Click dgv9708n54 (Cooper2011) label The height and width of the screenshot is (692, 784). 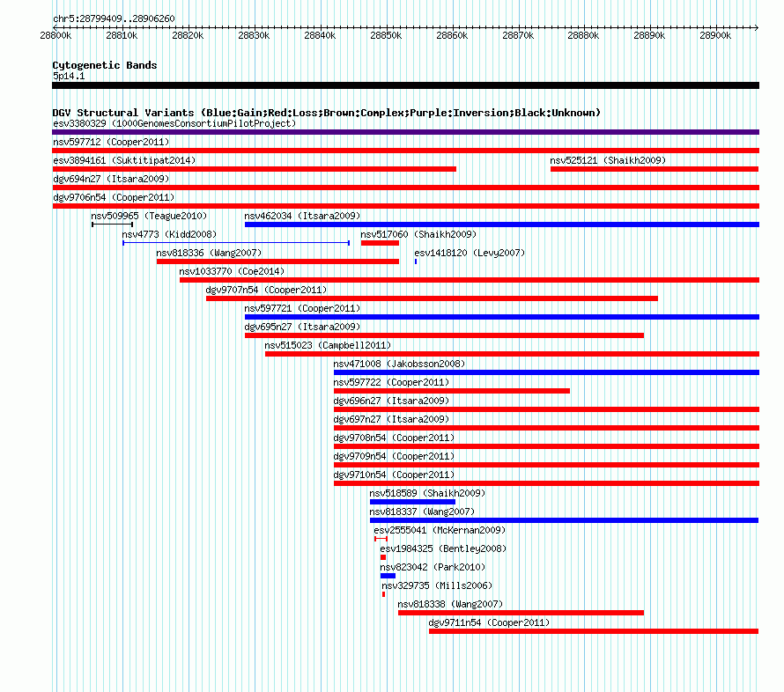[x=394, y=438]
